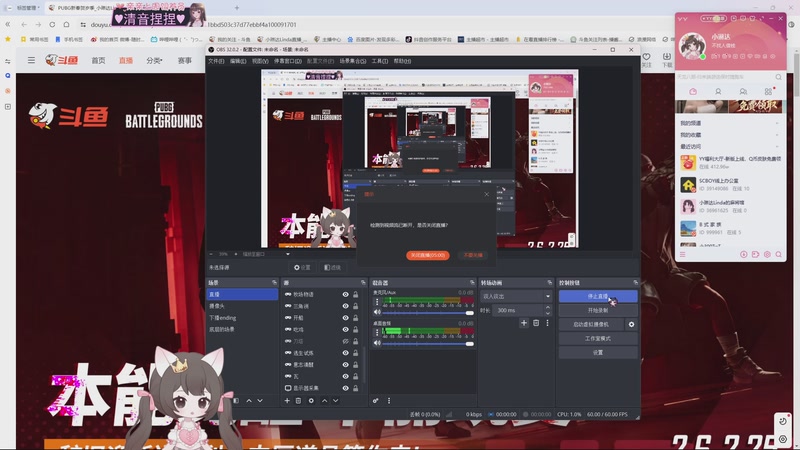This screenshot has height=450, width=800.
Task: Open YY search icon in message box
Action: pyautogui.click(x=779, y=77)
